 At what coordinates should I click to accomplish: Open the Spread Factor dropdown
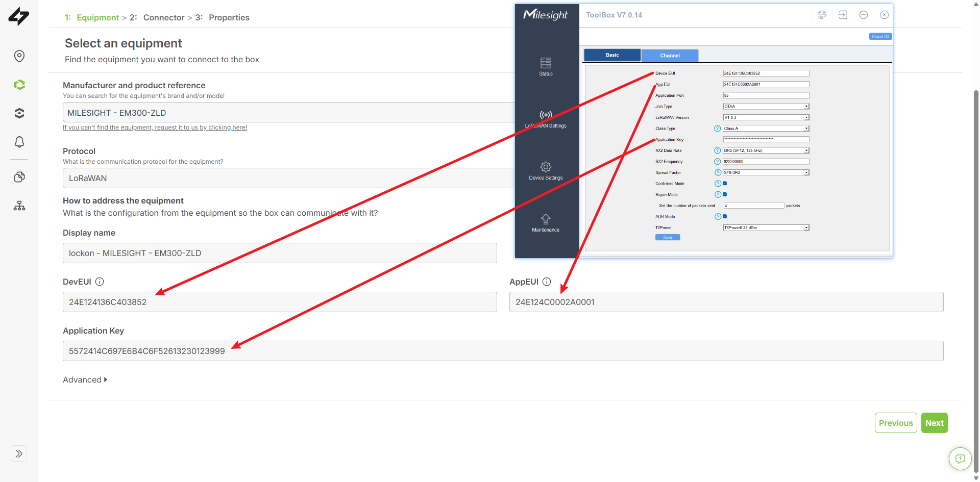coord(766,172)
